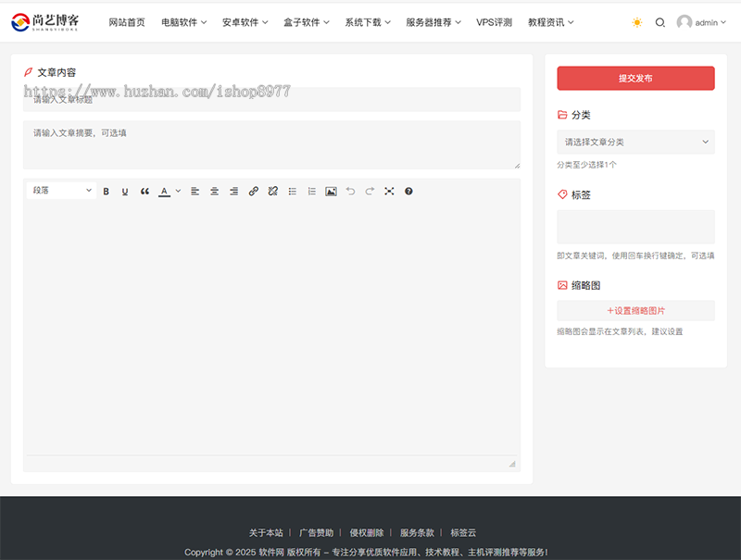
Task: Open 教程资讯 menu
Action: tap(550, 22)
